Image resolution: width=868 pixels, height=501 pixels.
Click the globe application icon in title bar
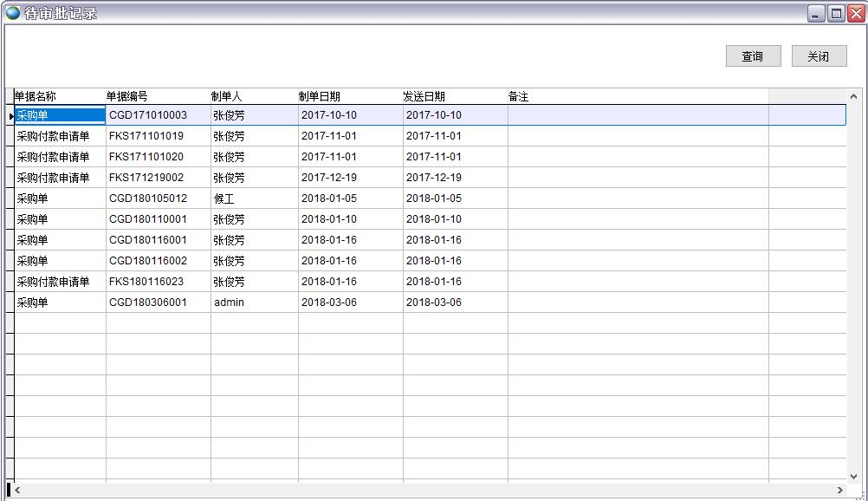13,13
